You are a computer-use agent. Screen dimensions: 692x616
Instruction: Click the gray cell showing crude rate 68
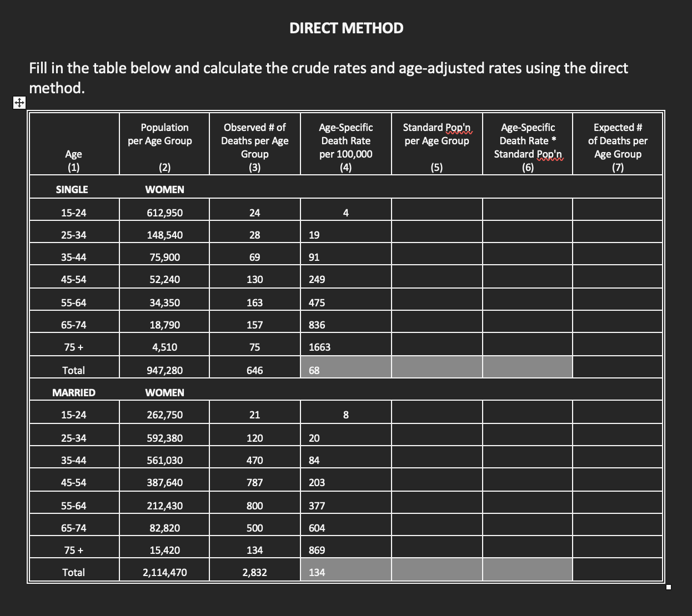345,367
